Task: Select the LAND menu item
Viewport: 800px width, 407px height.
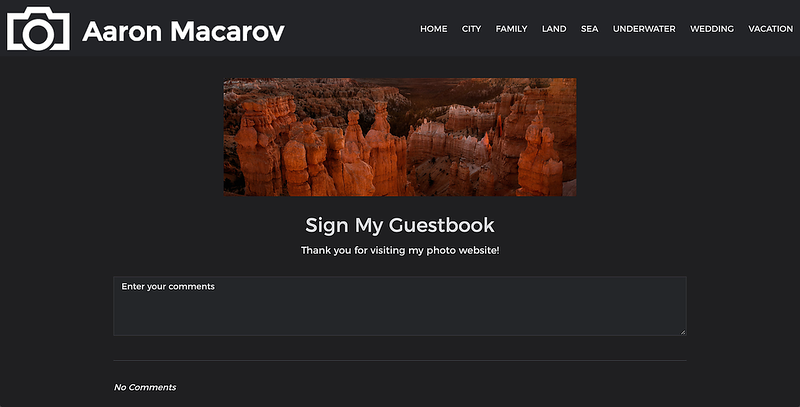Action: 554,29
